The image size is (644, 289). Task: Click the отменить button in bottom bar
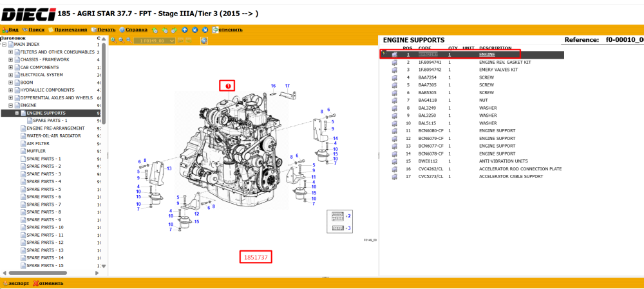[x=48, y=283]
